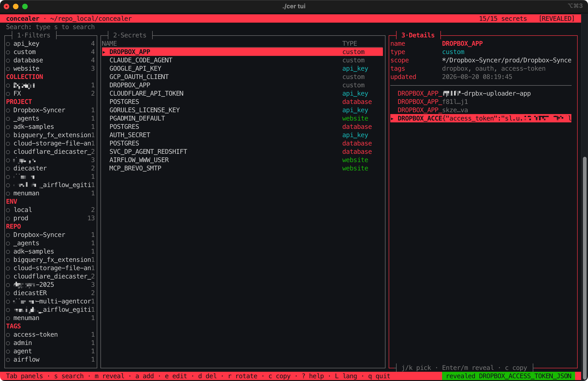This screenshot has width=588, height=381.
Task: Click '? help' in the footer
Action: 313,376
